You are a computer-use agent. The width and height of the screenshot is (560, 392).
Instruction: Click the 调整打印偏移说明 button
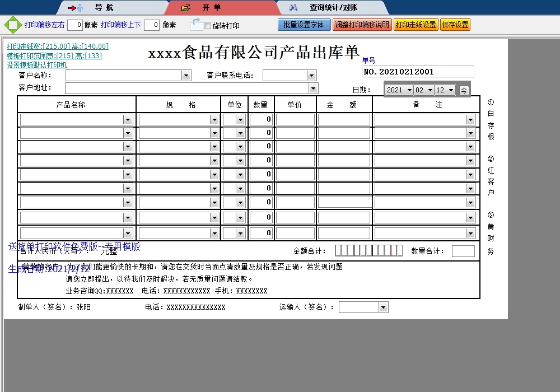362,25
